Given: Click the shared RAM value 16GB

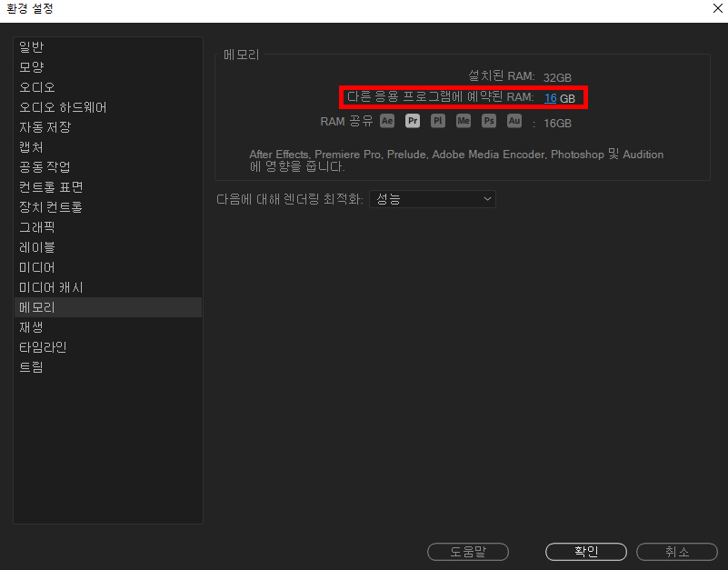Looking at the screenshot, I should [x=557, y=123].
